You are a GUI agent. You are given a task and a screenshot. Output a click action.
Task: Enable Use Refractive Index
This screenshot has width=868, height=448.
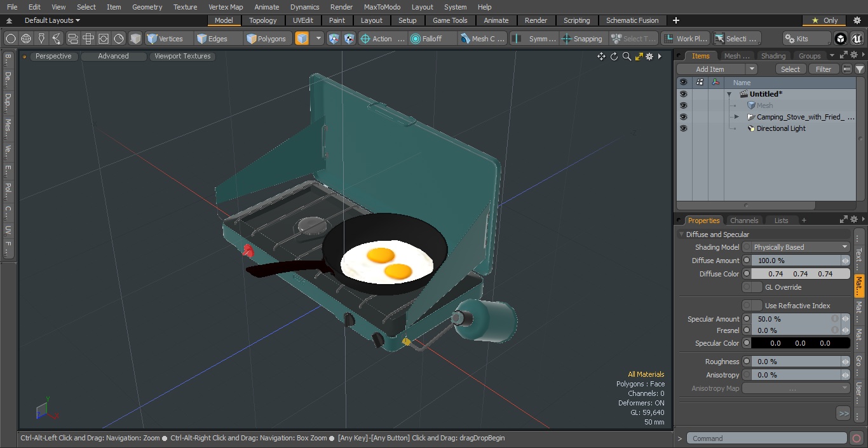pyautogui.click(x=752, y=306)
